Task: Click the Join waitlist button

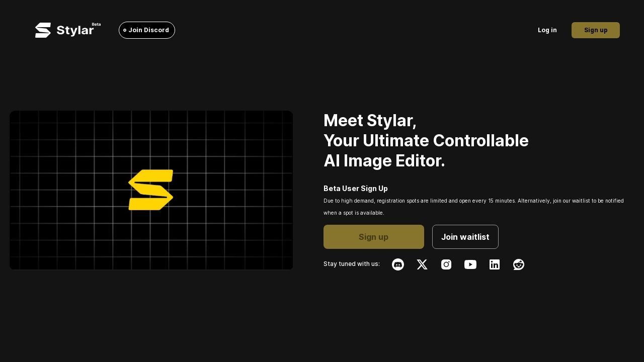Action: [x=465, y=237]
